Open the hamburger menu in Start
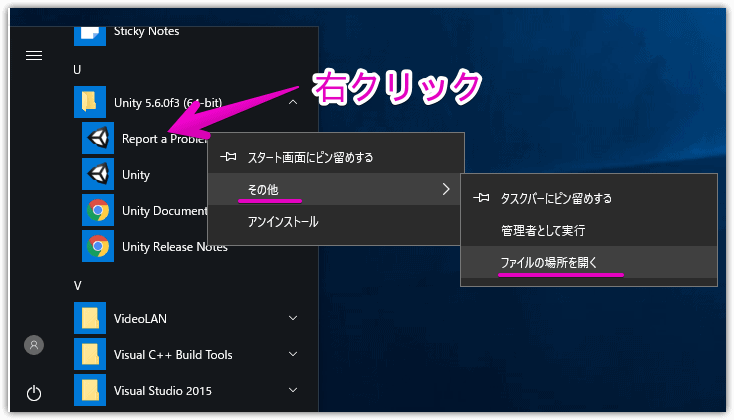The width and height of the screenshot is (734, 420). tap(34, 56)
